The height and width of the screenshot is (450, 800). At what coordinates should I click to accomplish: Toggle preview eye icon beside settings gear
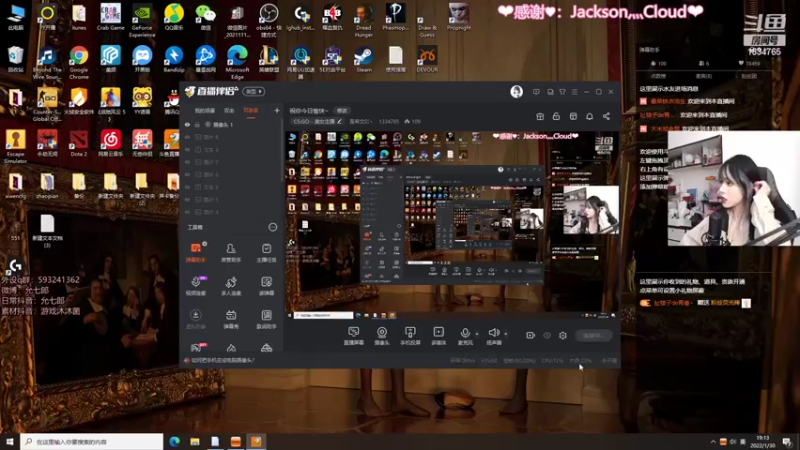point(547,335)
